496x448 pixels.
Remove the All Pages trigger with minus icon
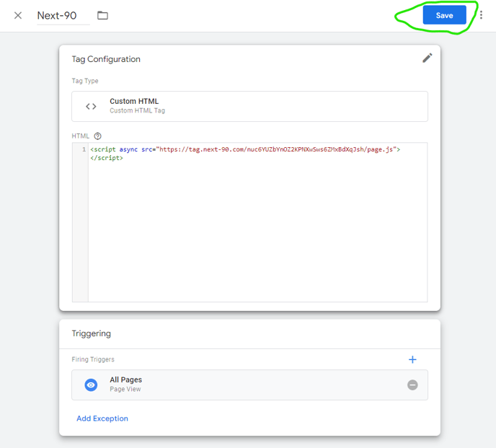(x=412, y=385)
